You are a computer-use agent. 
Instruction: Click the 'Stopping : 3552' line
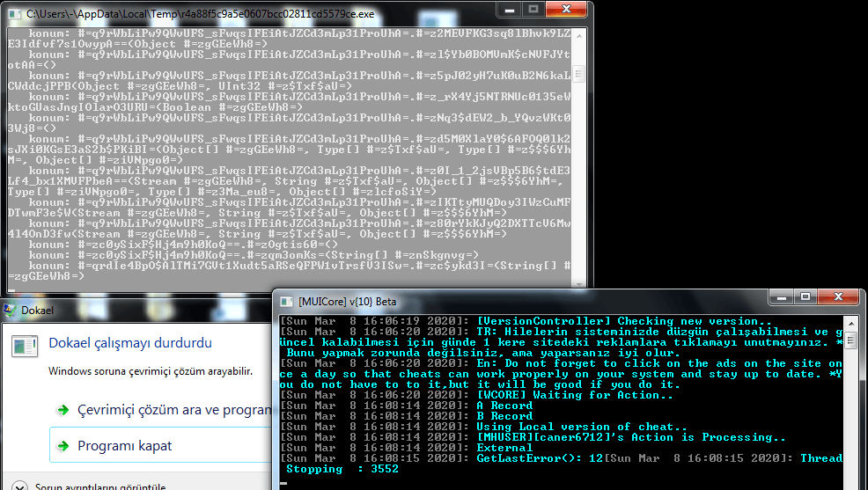click(x=342, y=469)
